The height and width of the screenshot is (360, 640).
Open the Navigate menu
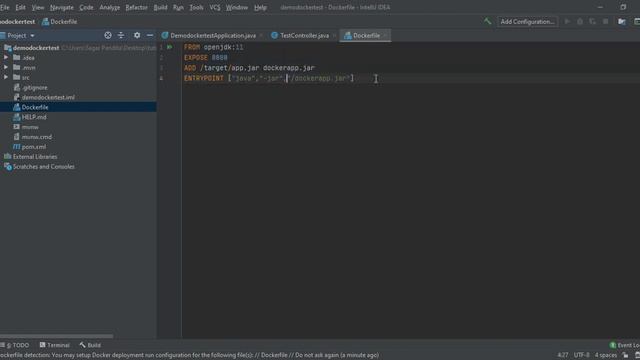click(62, 7)
